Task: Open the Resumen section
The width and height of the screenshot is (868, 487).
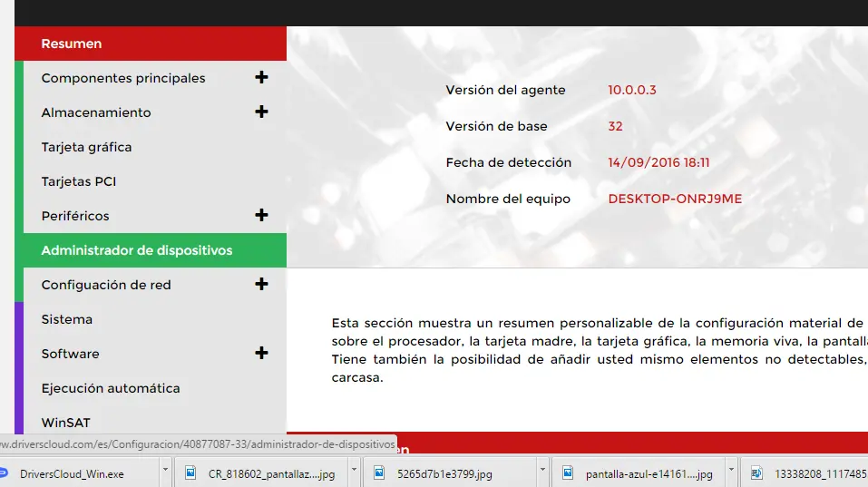Action: [151, 44]
